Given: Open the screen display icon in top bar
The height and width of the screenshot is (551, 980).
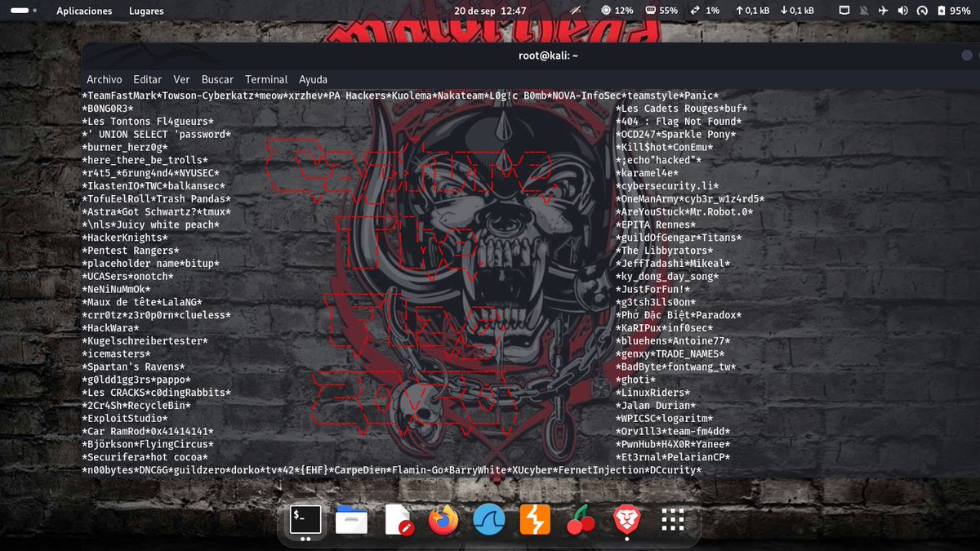Looking at the screenshot, I should [844, 11].
